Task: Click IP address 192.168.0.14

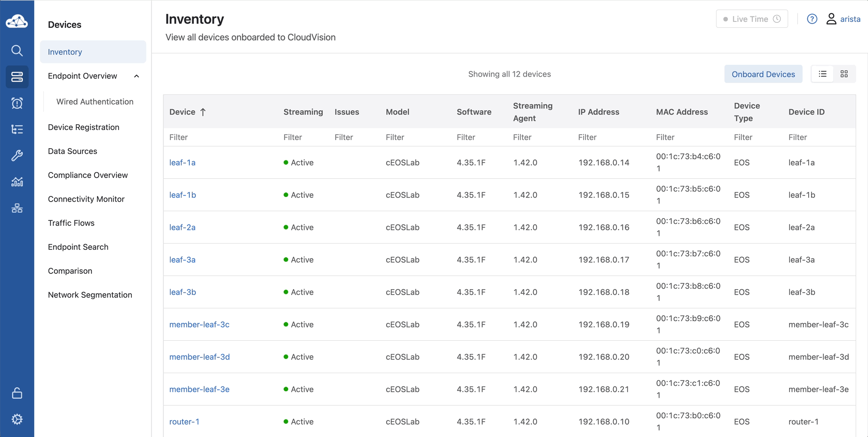Action: (604, 163)
